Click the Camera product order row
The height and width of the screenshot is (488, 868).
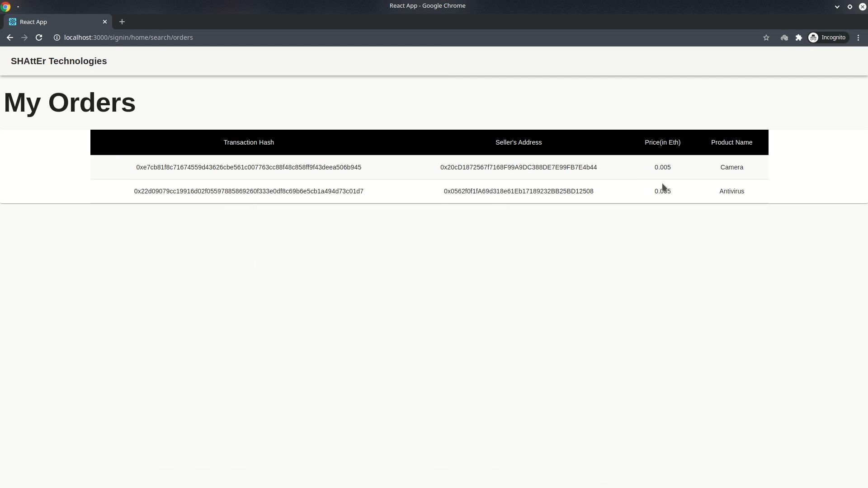point(429,167)
